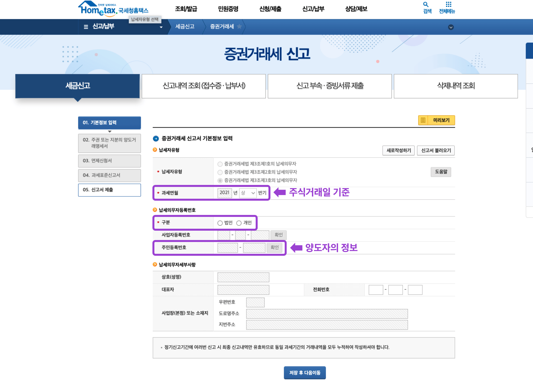Click the hamburger icon beside 신고/납부
Viewport: 533px width, 392px height.
tap(86, 27)
